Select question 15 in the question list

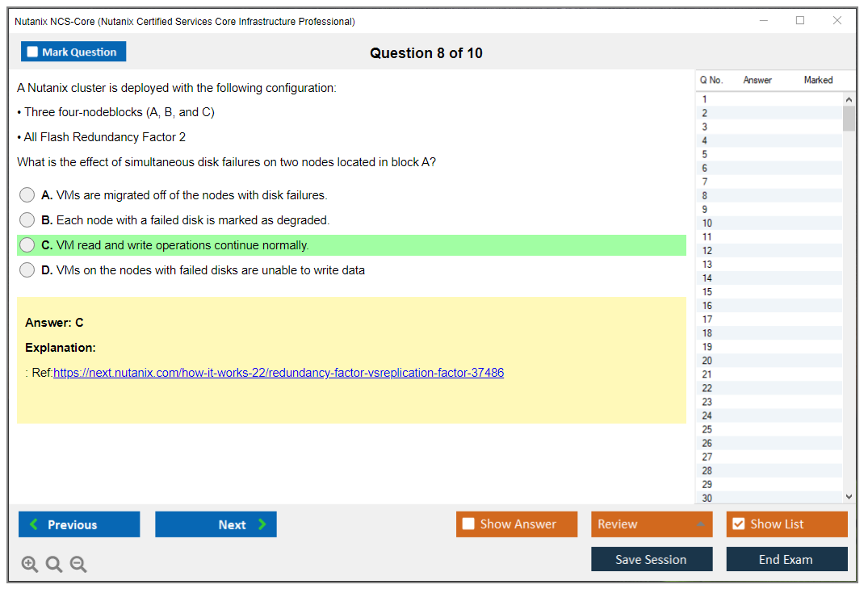[707, 292]
